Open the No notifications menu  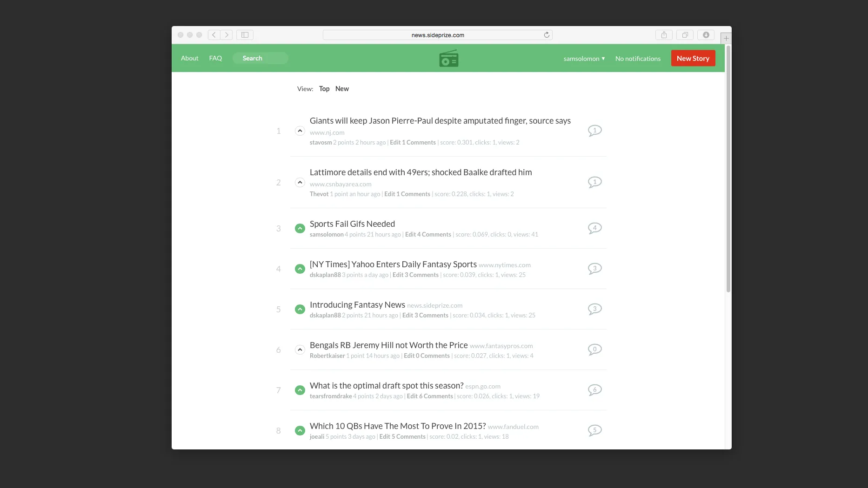coord(637,59)
